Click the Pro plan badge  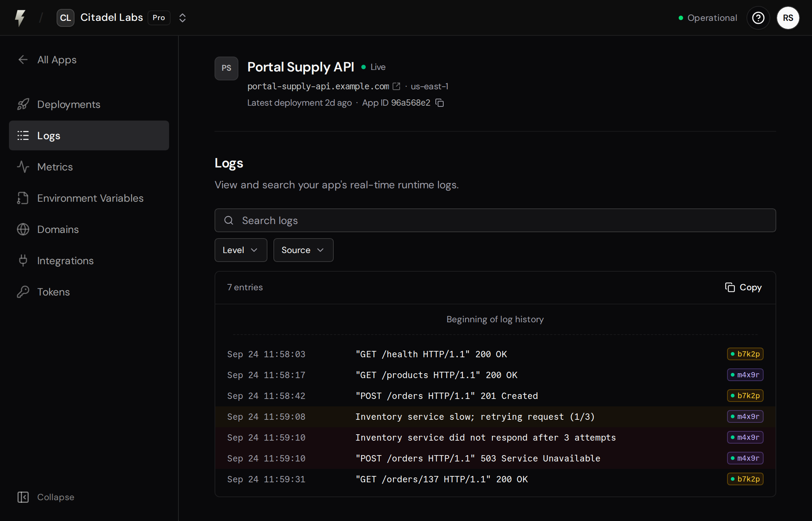(159, 18)
